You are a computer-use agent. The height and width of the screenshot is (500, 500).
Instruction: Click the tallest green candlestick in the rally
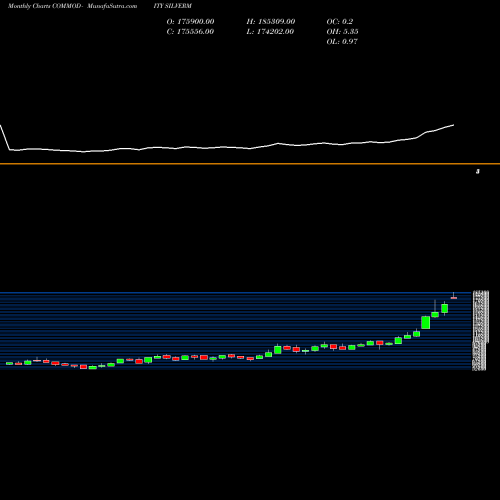tap(426, 322)
